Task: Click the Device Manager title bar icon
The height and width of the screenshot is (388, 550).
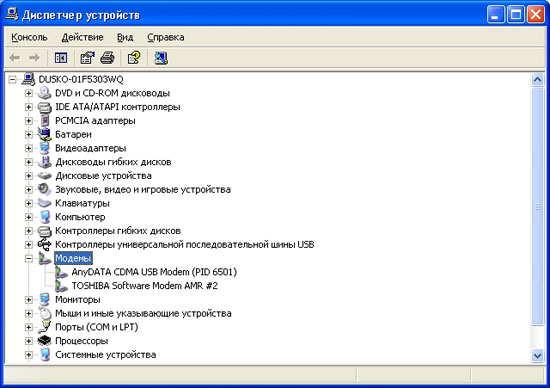Action: point(12,15)
